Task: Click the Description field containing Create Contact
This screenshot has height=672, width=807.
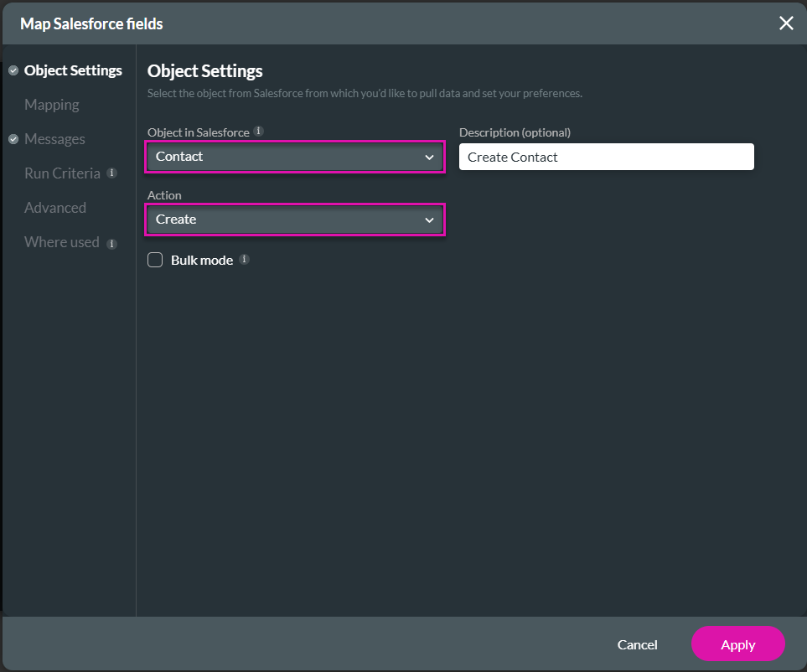Action: (606, 157)
